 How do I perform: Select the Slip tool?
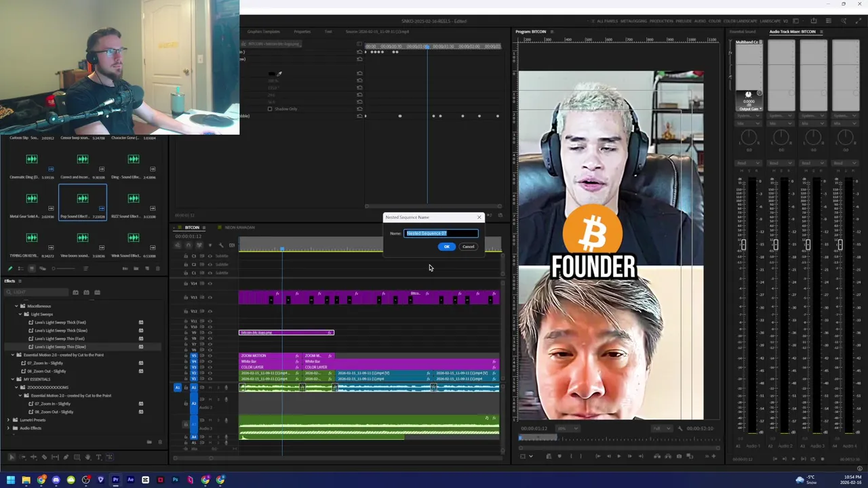(x=55, y=457)
